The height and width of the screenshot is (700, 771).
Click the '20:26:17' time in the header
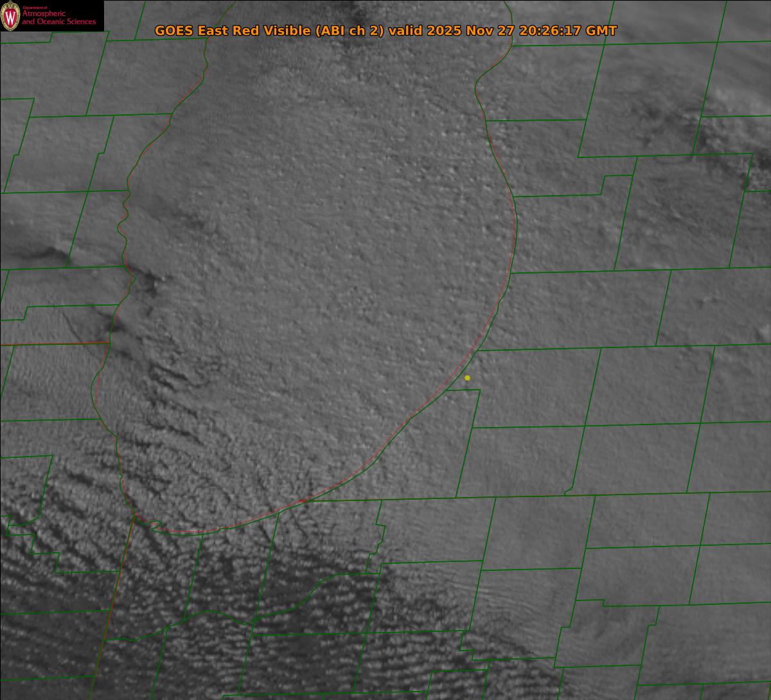click(x=549, y=31)
